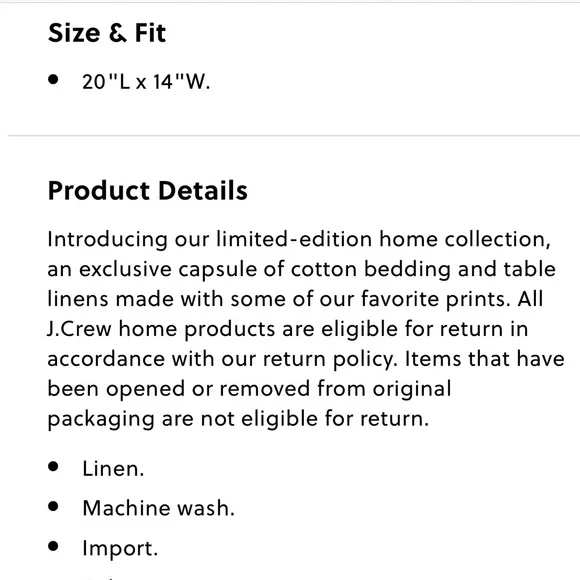Click the not eligible for return phrase
This screenshot has height=580, width=580.
tap(315, 419)
